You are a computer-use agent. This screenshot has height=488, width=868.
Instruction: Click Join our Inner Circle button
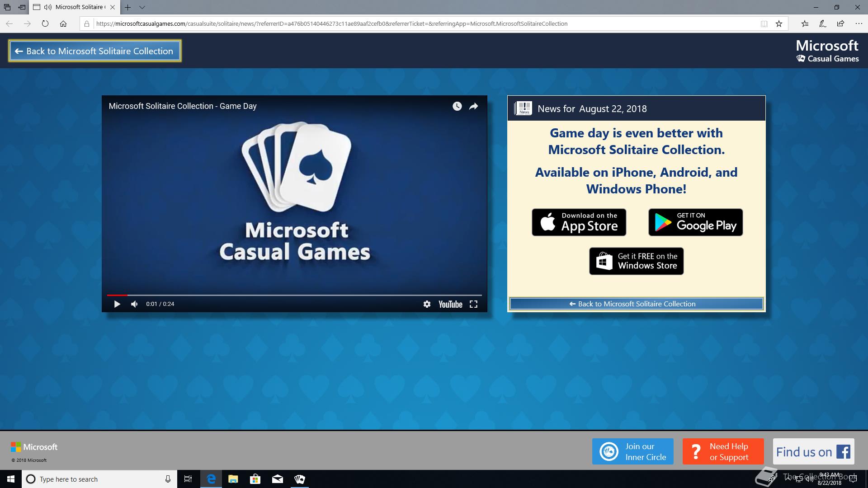[x=633, y=451]
